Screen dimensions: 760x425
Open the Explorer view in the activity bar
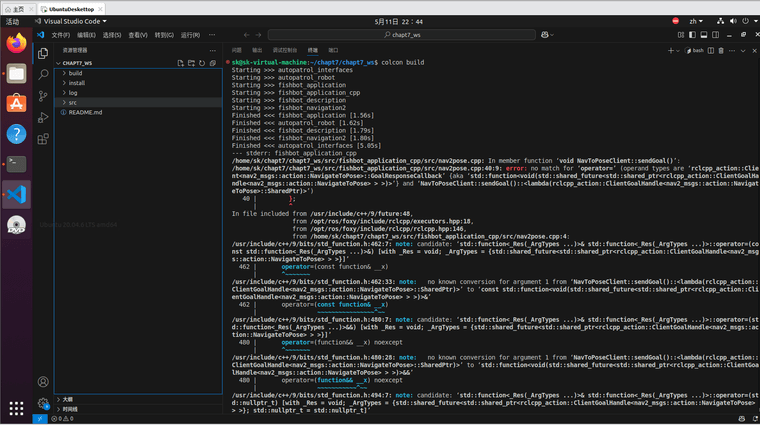(x=43, y=53)
